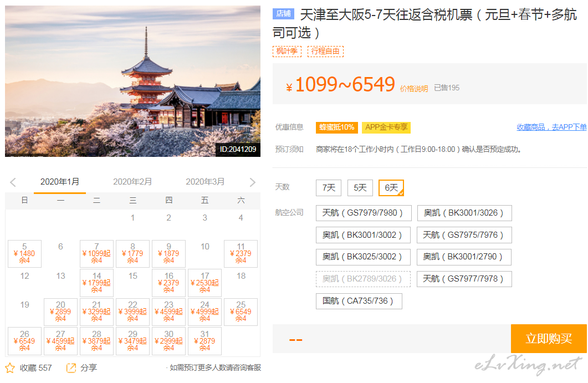The width and height of the screenshot is (588, 383).
Task: Choose airline 国航 CA735/736
Action: (x=359, y=301)
